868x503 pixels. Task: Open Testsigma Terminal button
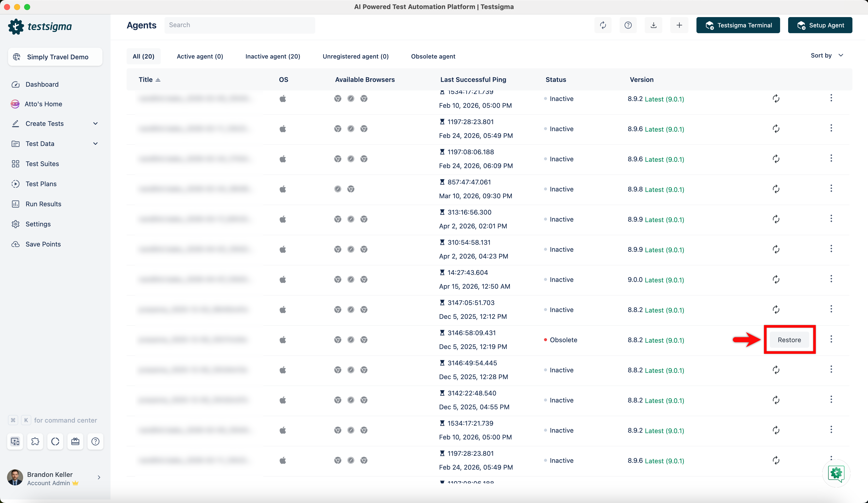pos(738,25)
